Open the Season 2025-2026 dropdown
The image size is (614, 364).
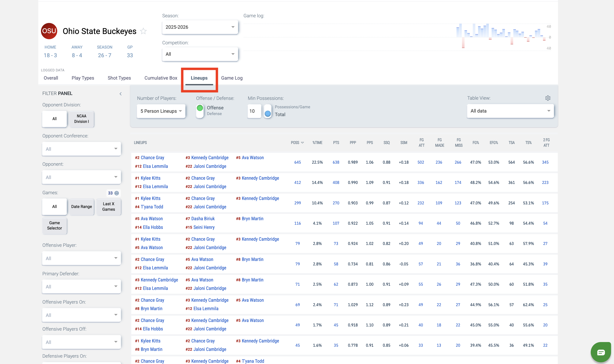point(200,27)
